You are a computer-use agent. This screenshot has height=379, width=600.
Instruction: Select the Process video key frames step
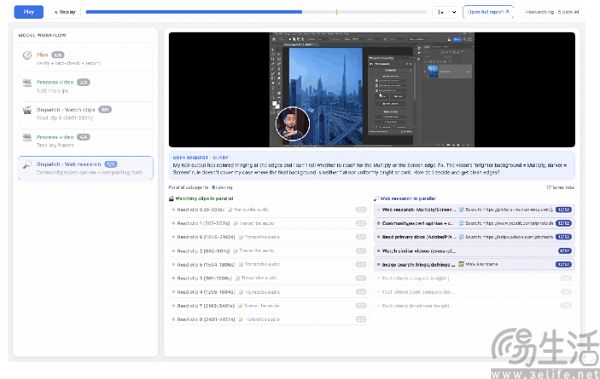click(x=85, y=141)
